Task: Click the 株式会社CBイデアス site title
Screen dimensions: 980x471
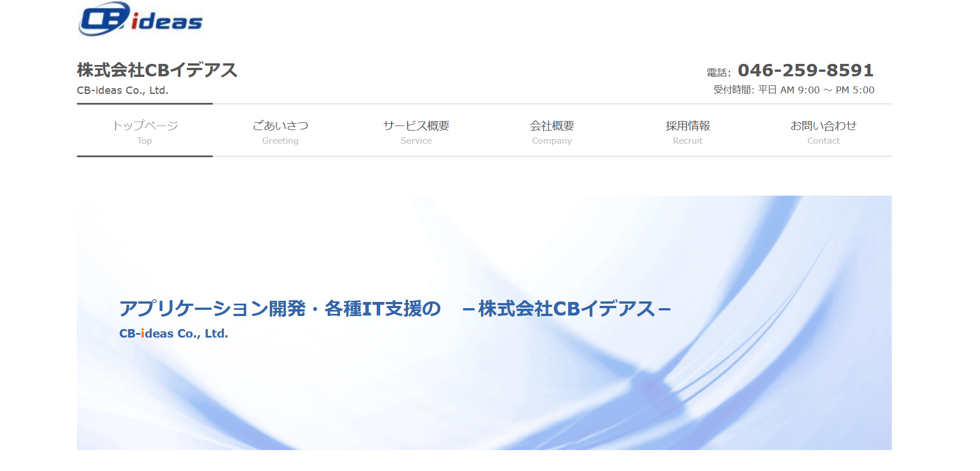Action: [157, 70]
